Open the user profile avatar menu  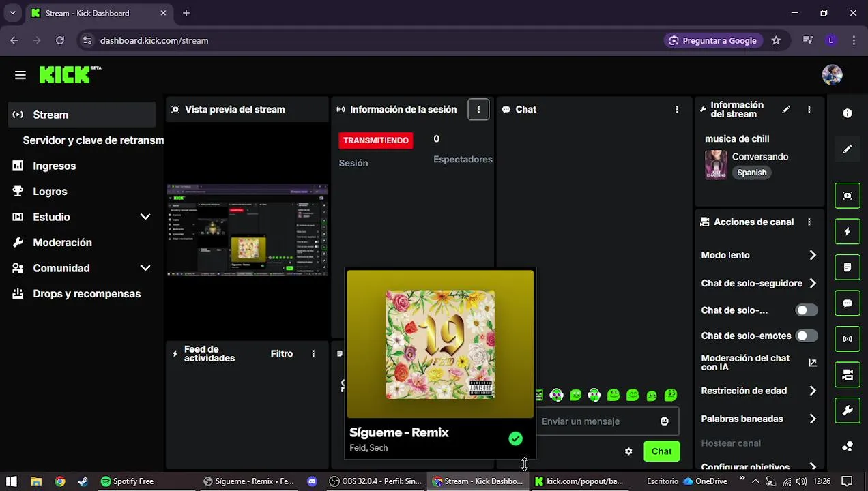pyautogui.click(x=832, y=75)
